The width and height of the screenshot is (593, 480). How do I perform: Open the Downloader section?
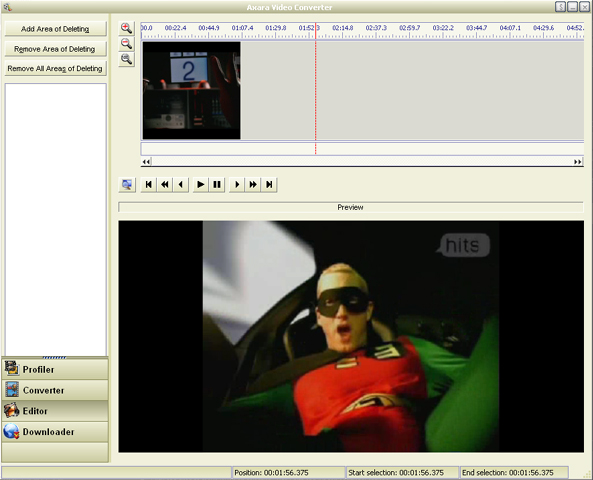tap(55, 432)
